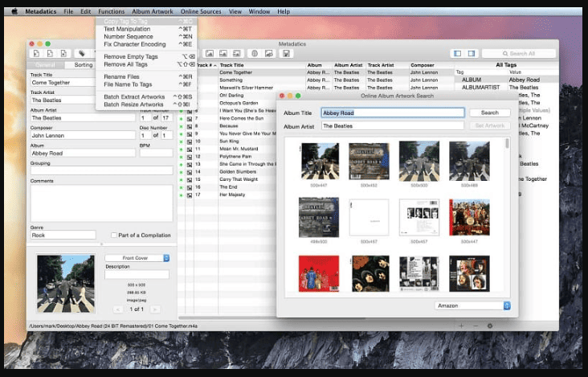The image size is (588, 377).
Task: Switch to the General tab
Action: pos(45,65)
